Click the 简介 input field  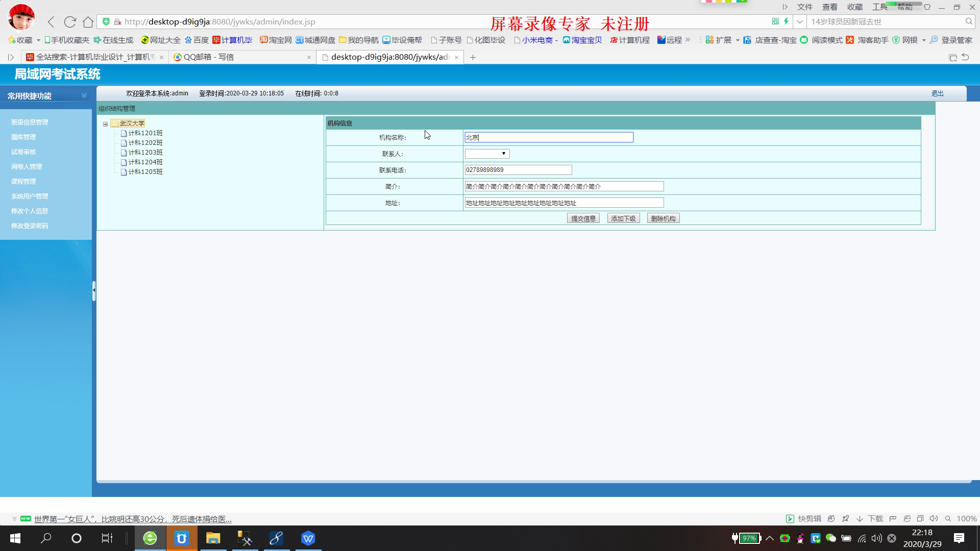click(x=564, y=186)
